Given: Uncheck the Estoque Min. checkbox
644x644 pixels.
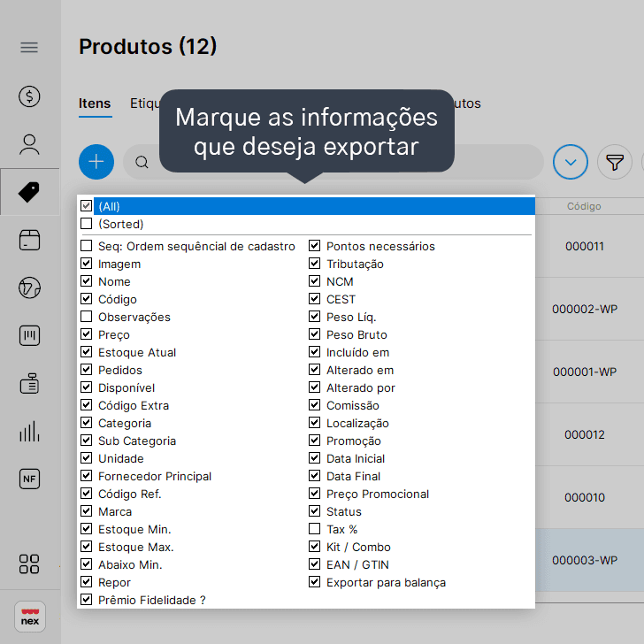Looking at the screenshot, I should click(87, 529).
